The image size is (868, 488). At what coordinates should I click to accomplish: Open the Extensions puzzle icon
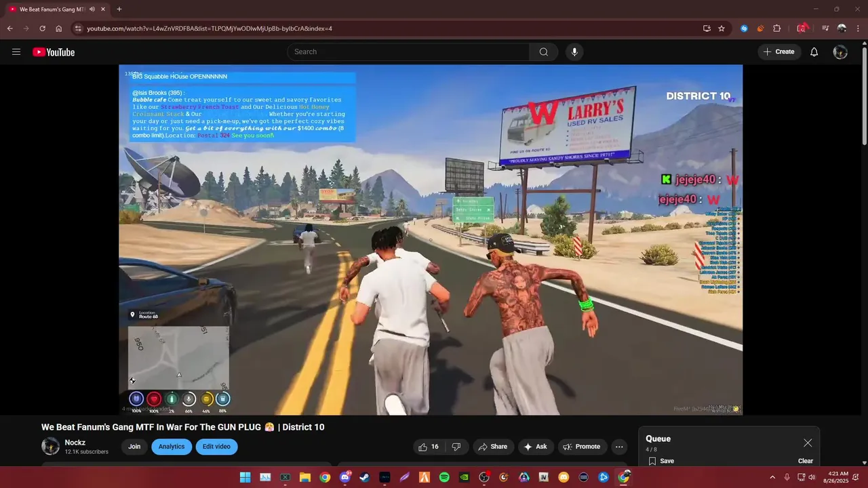777,28
